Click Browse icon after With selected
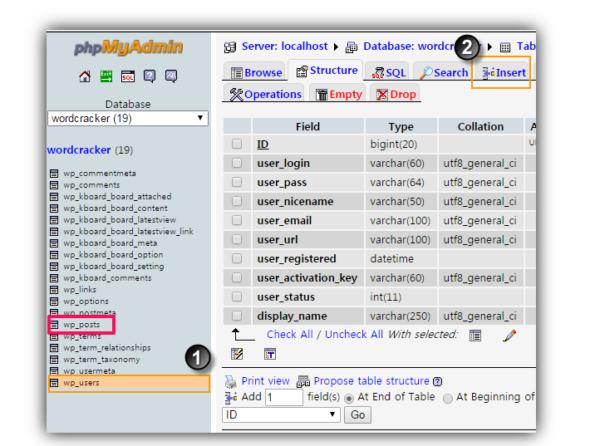The height and width of the screenshot is (446, 600). (475, 335)
